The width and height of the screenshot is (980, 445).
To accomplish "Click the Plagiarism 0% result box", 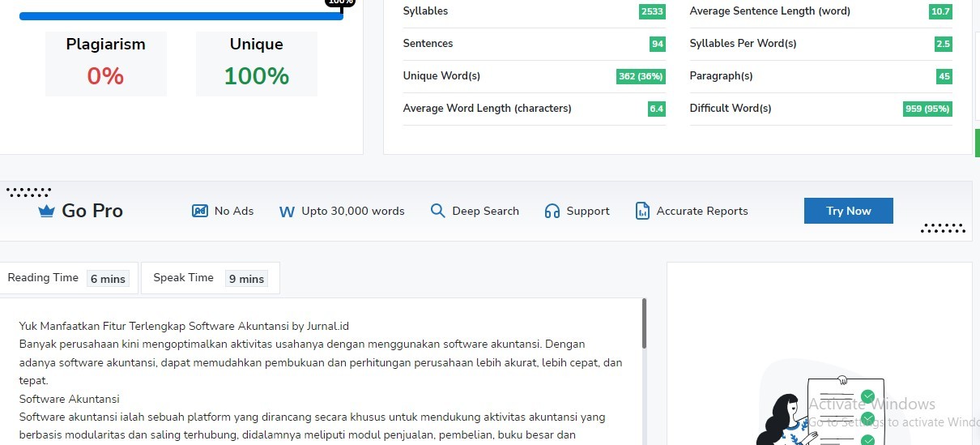I will (x=105, y=64).
